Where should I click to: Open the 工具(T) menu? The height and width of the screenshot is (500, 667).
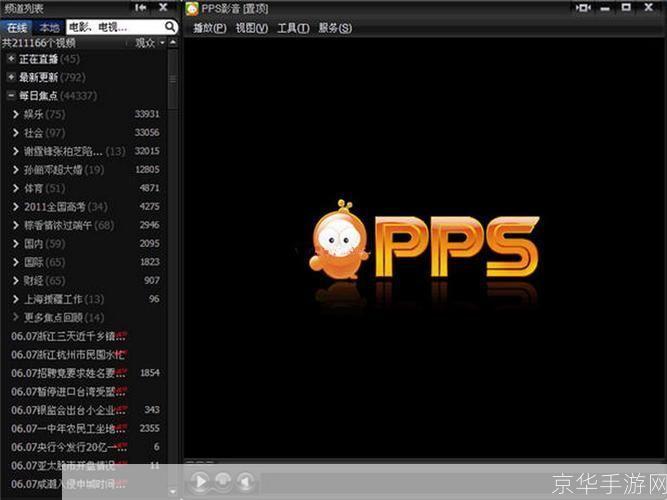pos(293,28)
